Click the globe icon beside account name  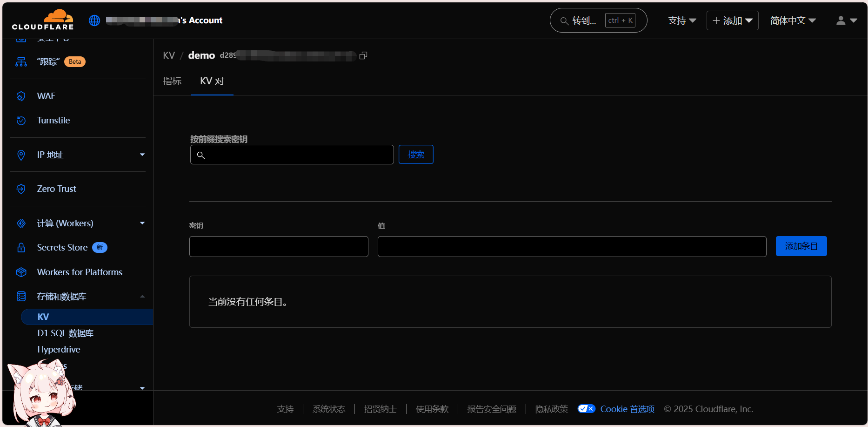point(94,20)
